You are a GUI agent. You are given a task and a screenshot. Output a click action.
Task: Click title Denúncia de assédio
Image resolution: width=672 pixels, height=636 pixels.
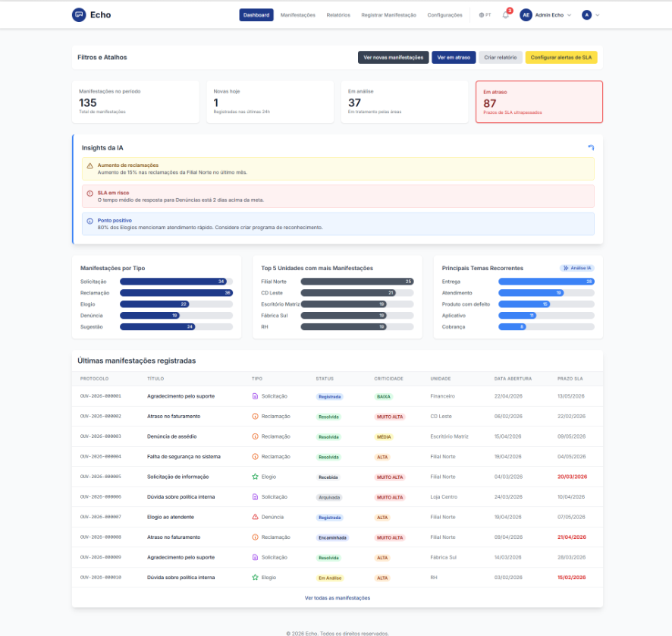172,436
